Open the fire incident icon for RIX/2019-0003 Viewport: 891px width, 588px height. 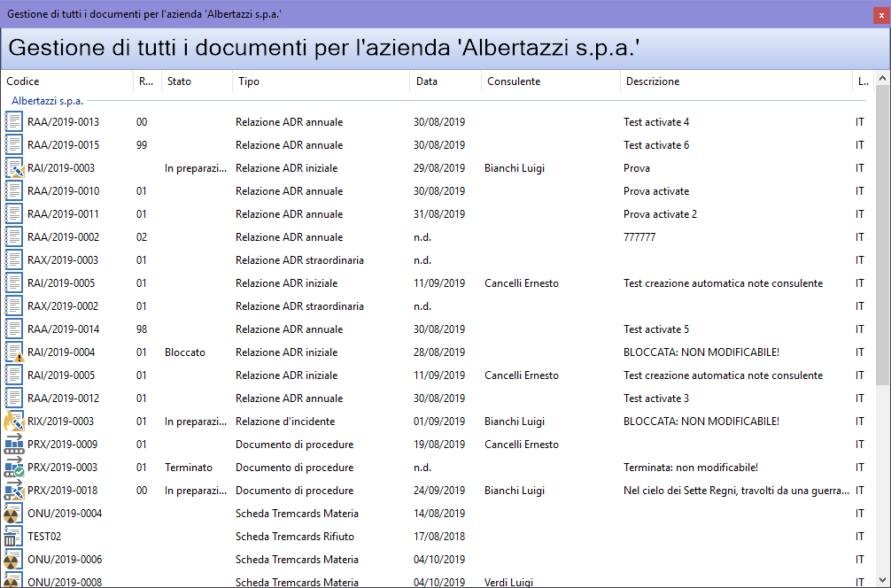[x=12, y=421]
